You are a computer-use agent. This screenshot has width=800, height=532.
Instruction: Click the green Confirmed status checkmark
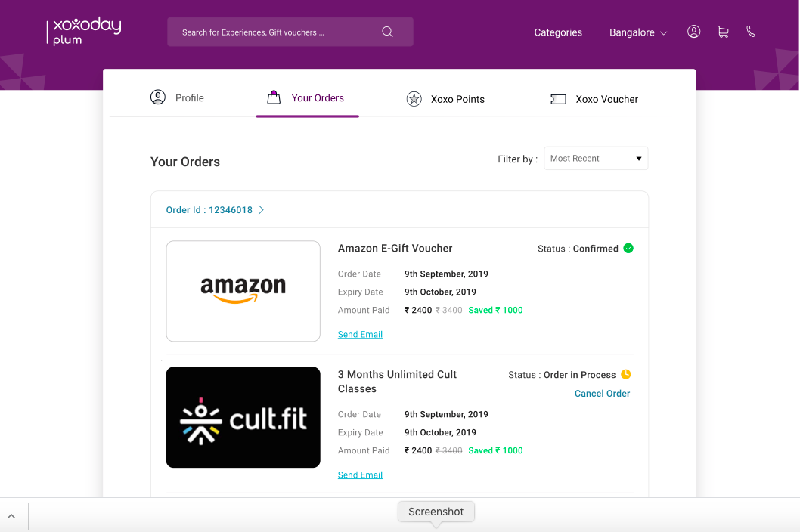628,249
